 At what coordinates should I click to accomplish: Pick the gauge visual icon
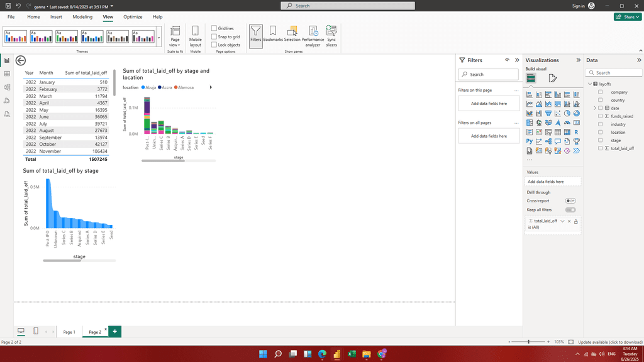pyautogui.click(x=567, y=123)
